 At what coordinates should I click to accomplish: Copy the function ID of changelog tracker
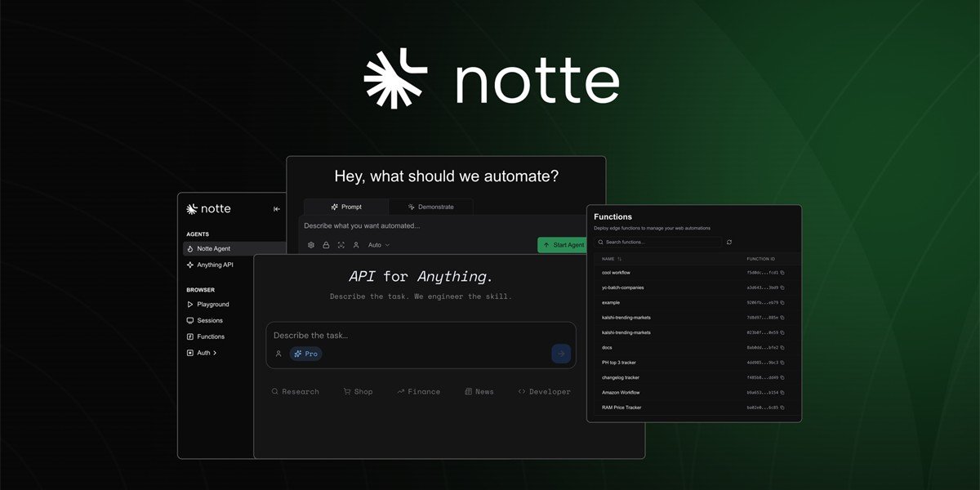(782, 377)
